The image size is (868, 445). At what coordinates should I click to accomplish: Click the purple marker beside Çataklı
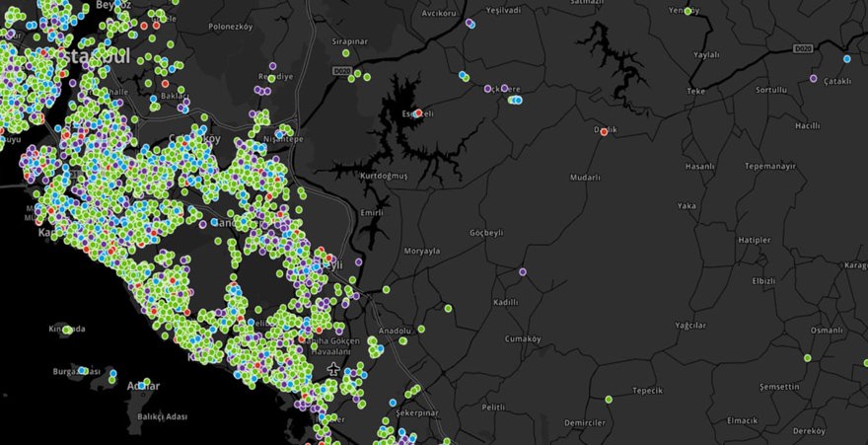click(x=813, y=78)
